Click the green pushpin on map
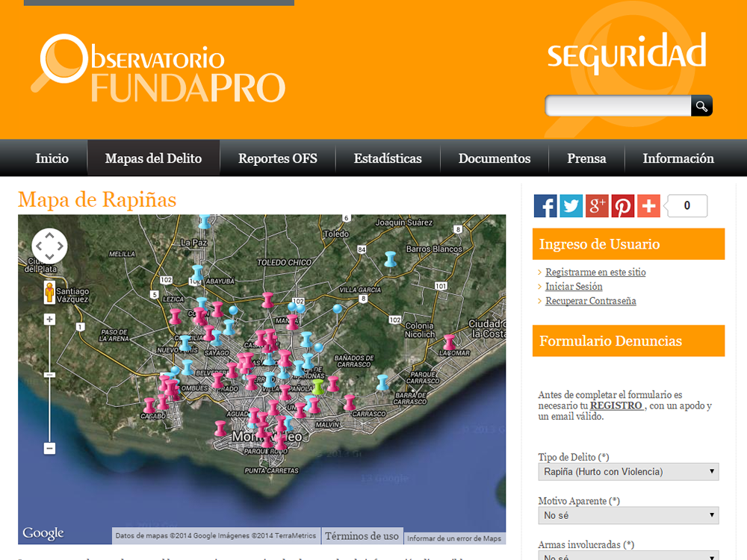The height and width of the screenshot is (560, 747). (318, 386)
